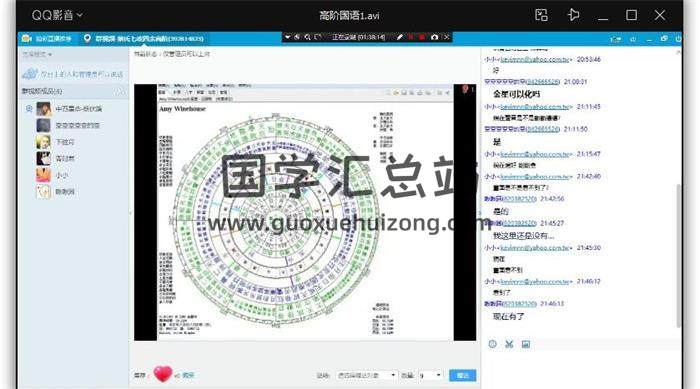The image size is (700, 389).
Task: Click the chat message 现在有了
Action: [x=508, y=316]
